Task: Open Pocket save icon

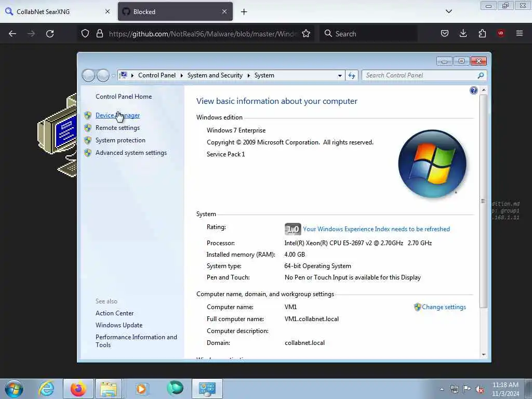Action: [x=445, y=34]
